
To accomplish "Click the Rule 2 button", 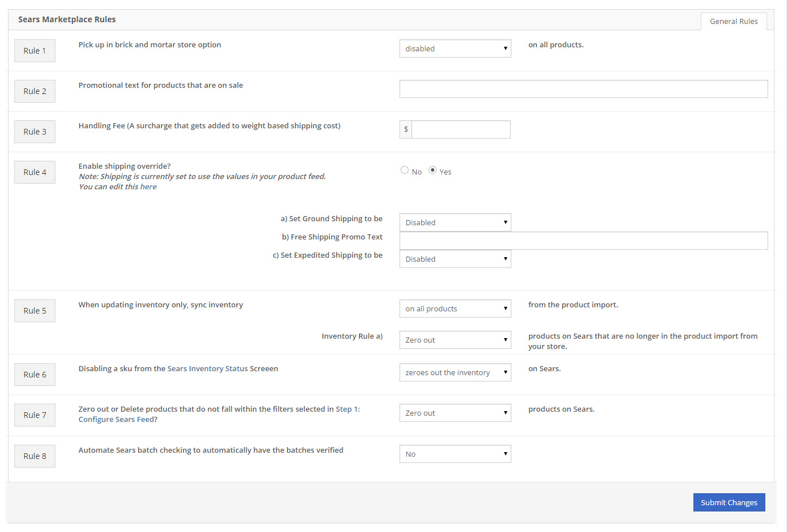I will point(35,91).
